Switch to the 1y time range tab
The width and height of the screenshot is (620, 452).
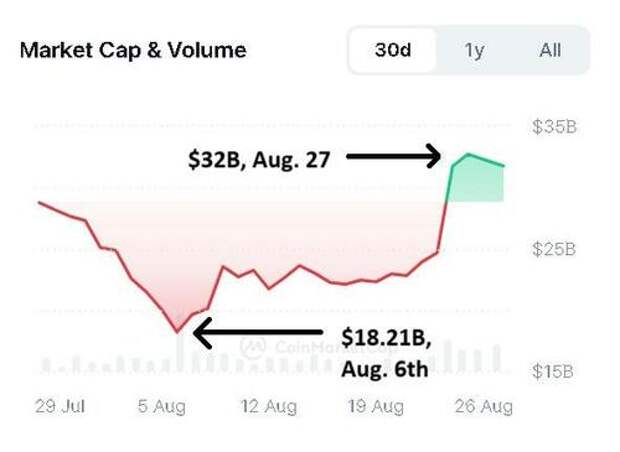coord(474,50)
